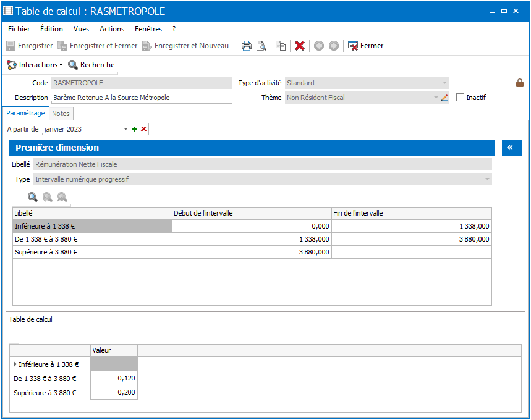Screen dimensions: 531x420
Task: Click the Valeur column header
Action: click(x=114, y=351)
